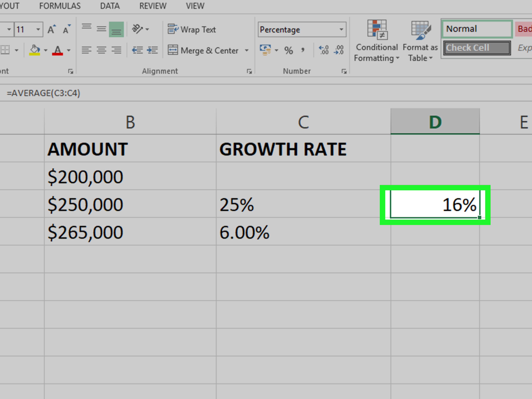Decrease the cell indent
Screen dimensions: 532x399
tap(137, 50)
